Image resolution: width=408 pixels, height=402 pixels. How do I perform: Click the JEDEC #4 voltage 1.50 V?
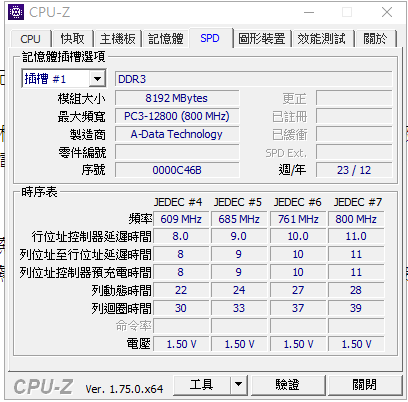click(x=181, y=344)
